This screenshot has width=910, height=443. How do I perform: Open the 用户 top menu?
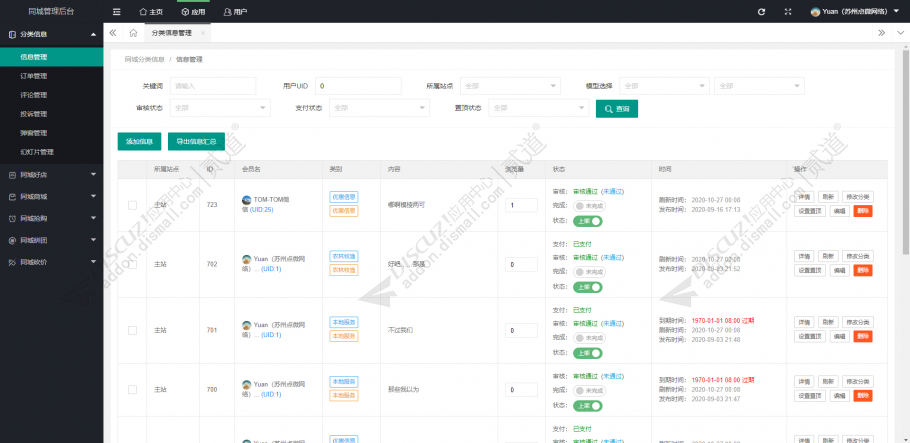[x=236, y=11]
